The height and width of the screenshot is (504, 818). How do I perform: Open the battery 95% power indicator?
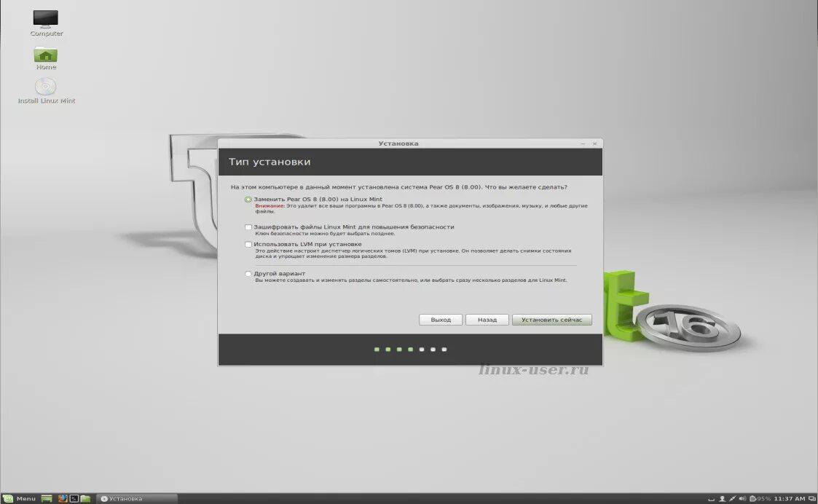(x=760, y=499)
